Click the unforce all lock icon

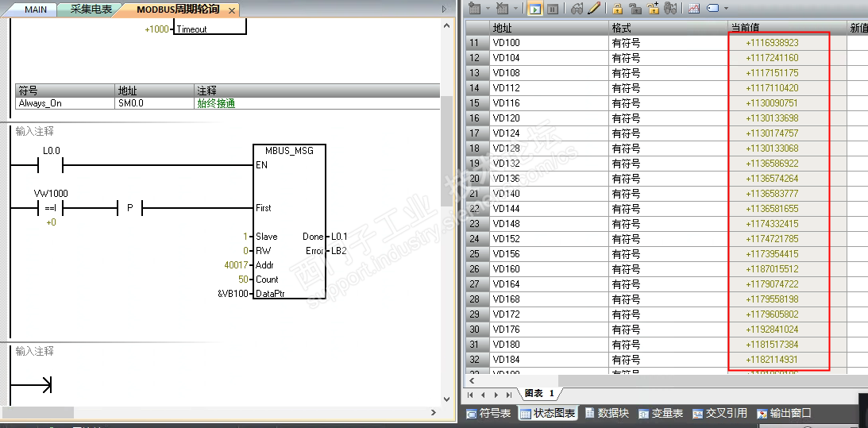(654, 8)
